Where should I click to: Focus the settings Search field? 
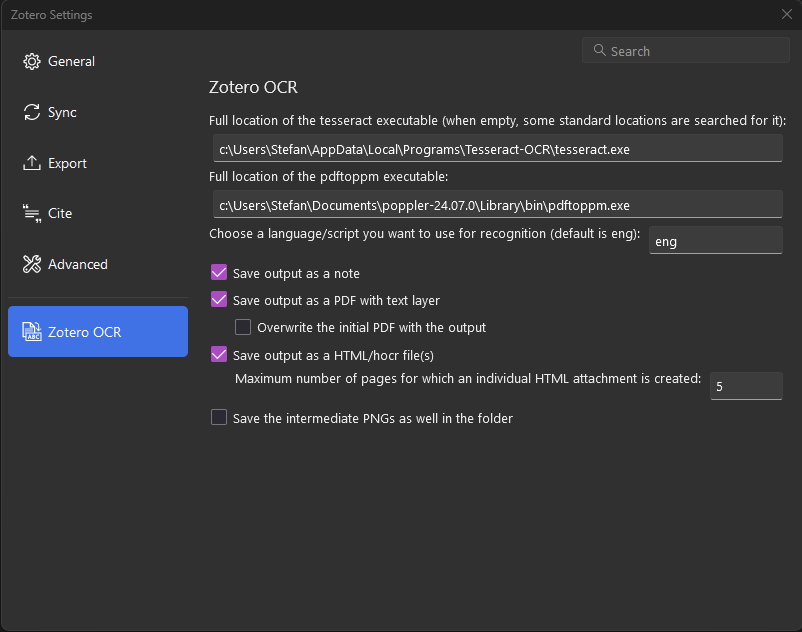686,50
